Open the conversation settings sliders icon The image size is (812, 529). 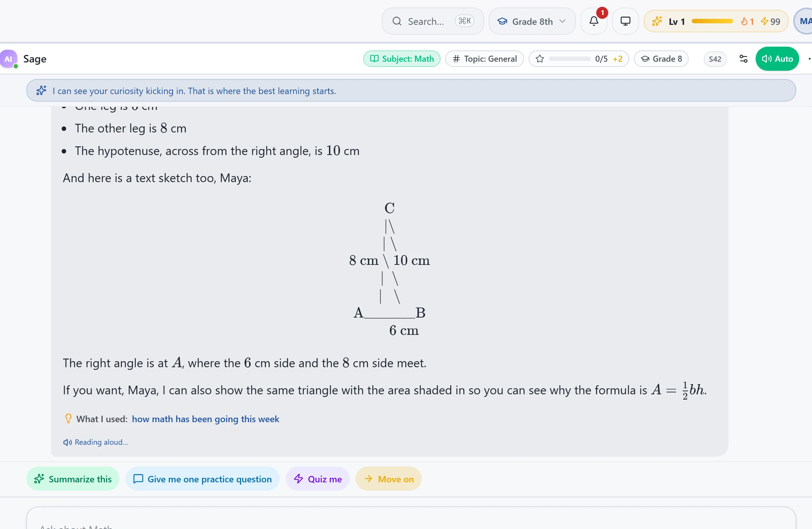743,59
